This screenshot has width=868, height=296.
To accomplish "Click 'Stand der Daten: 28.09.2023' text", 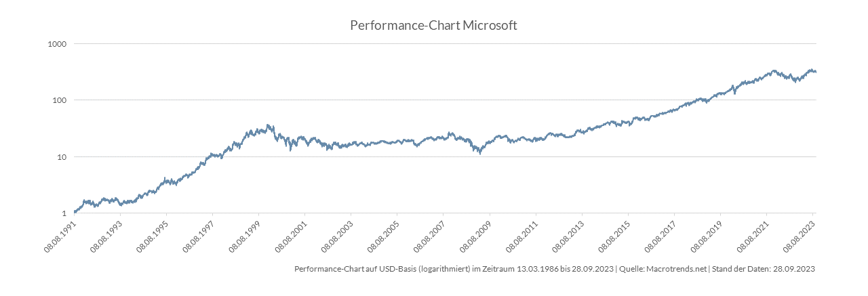I will 762,269.
